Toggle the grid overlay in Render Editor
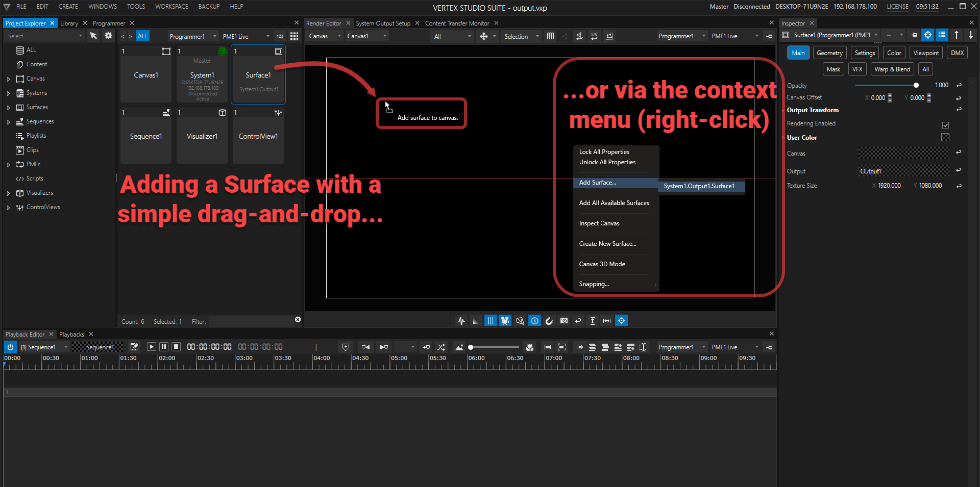 point(491,321)
